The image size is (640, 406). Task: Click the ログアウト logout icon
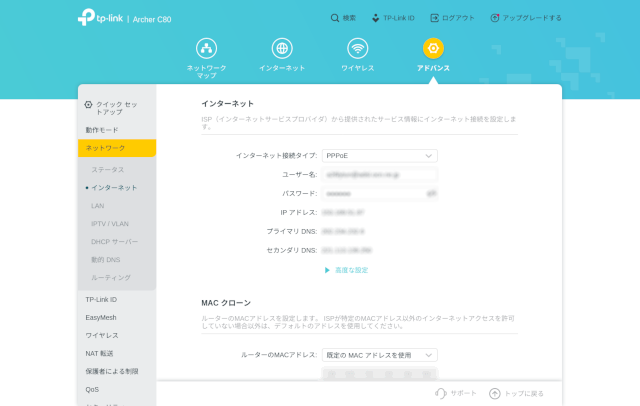click(435, 18)
